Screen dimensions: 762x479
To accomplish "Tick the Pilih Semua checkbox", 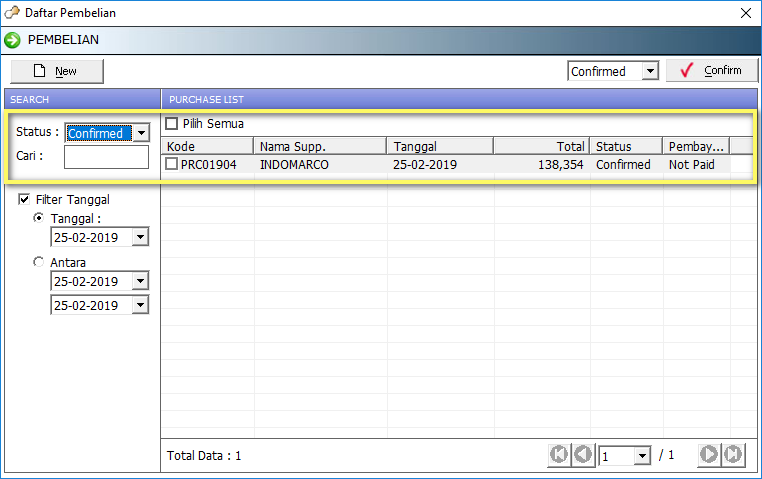I will coord(172,124).
